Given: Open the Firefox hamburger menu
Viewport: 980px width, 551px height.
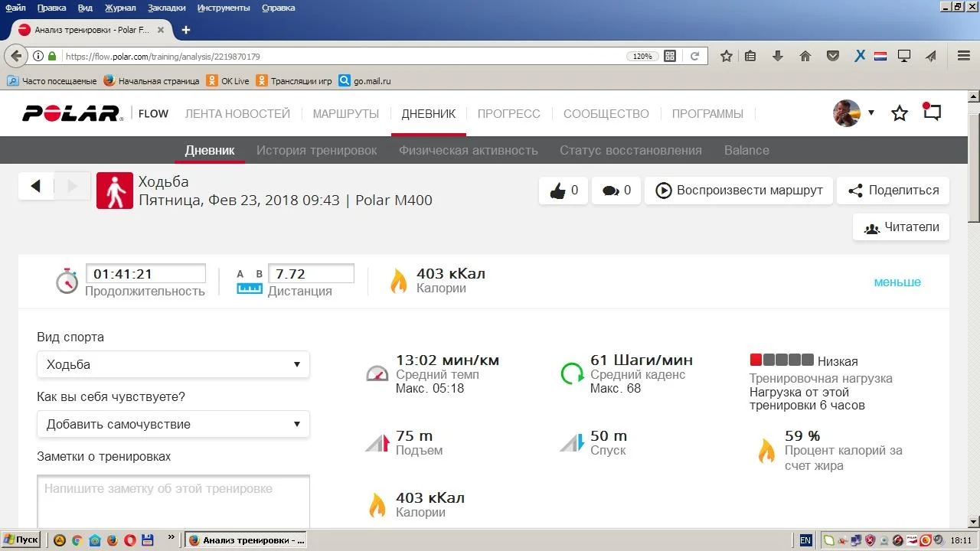Looking at the screenshot, I should click(964, 56).
